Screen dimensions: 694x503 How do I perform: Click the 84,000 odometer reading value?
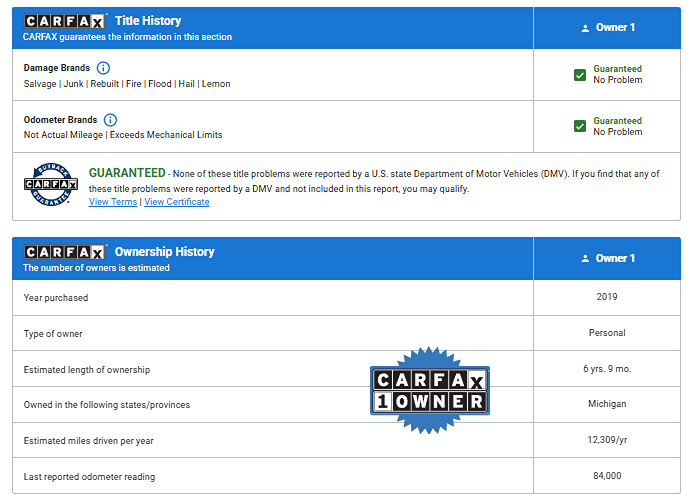pyautogui.click(x=607, y=477)
